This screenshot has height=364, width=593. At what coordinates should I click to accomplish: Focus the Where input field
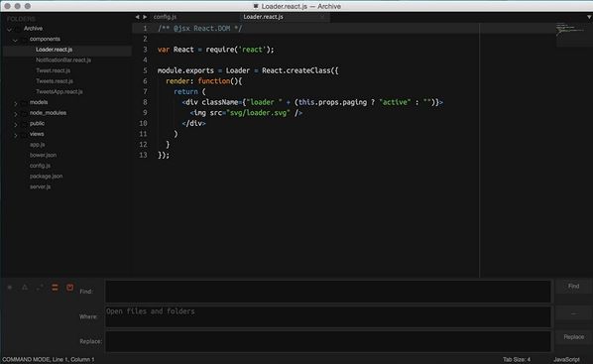328,316
